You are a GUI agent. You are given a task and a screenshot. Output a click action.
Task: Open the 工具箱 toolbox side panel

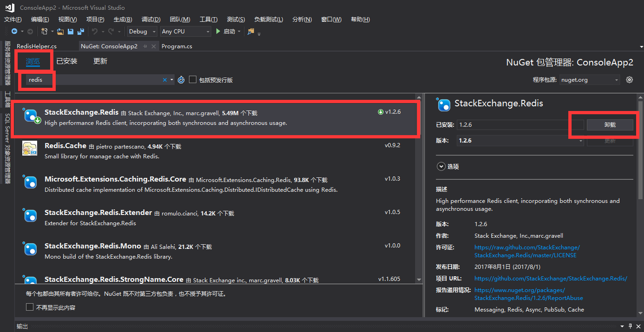click(7, 99)
